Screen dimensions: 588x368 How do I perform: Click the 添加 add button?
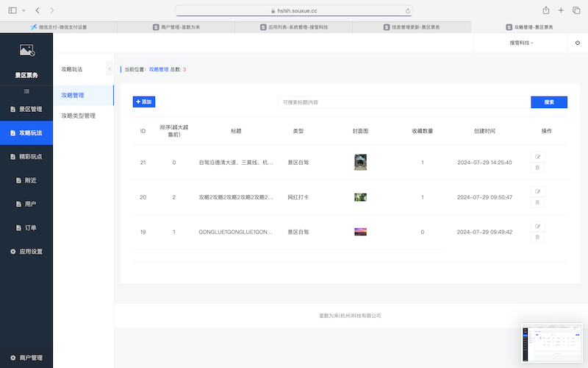click(x=144, y=102)
